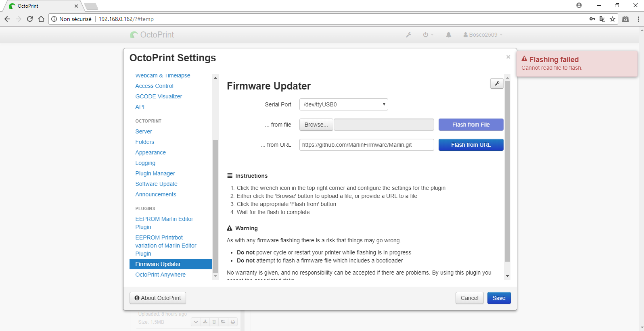
Task: Reload the browser page
Action: point(30,19)
